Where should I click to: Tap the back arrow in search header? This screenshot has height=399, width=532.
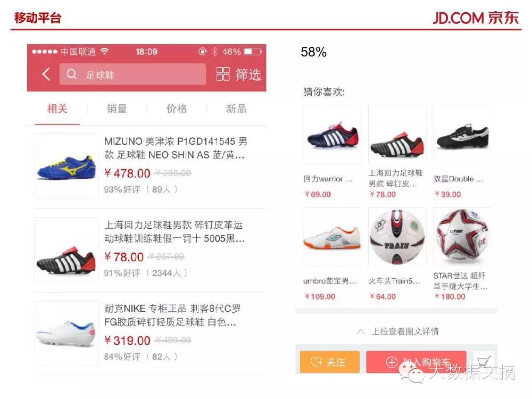coord(46,73)
